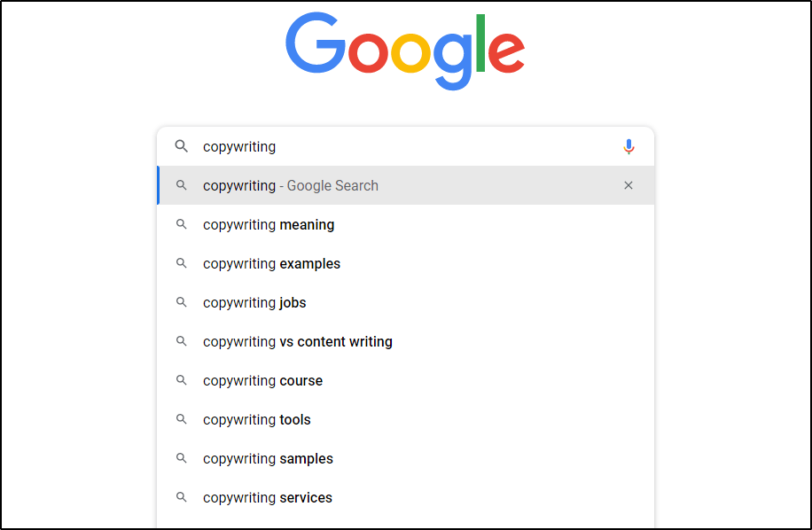Select the 'copywriting course' suggestion
Screen dimensions: 812x530
262,380
